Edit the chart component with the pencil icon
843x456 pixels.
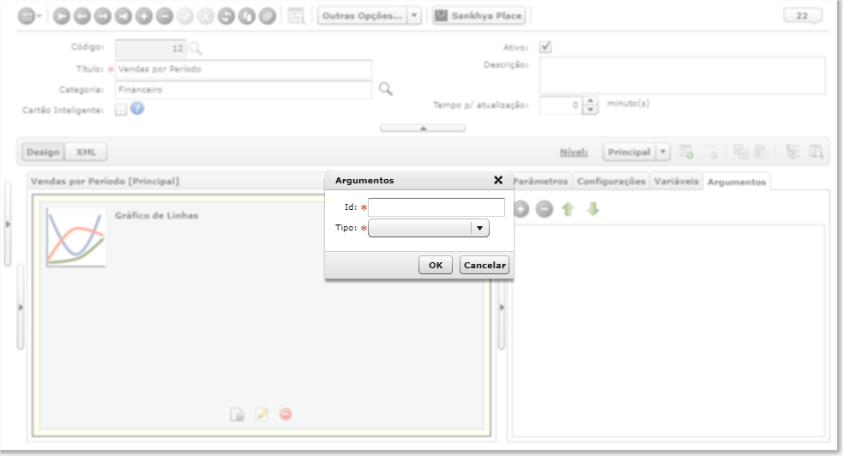coord(261,414)
